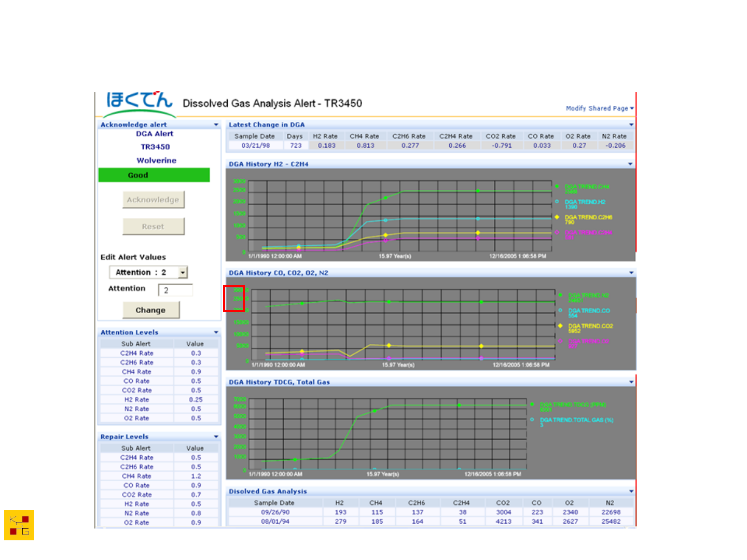The image size is (747, 560).
Task: Click the yellow hierarchy diagram icon
Action: 19,525
